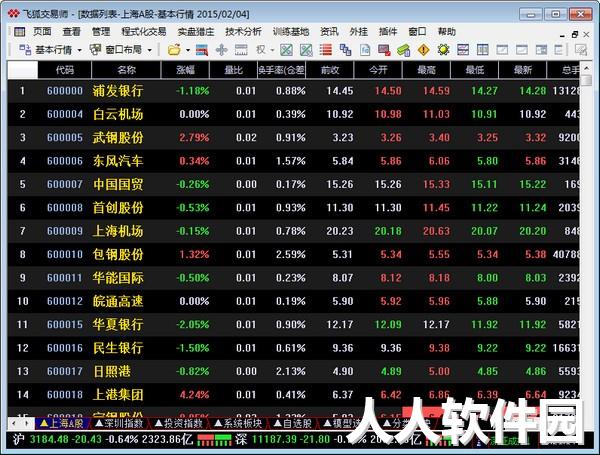Screen dimensions: 600x455
Task: Sort by the 涨幅 column header
Action: pyautogui.click(x=186, y=70)
